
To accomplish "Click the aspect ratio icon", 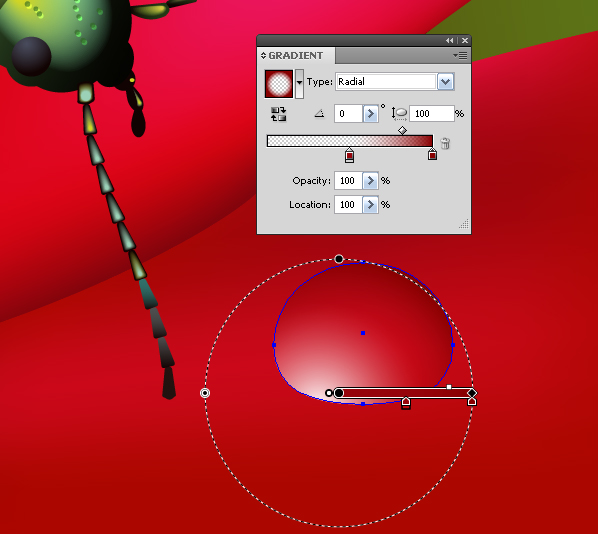I will pyautogui.click(x=399, y=114).
